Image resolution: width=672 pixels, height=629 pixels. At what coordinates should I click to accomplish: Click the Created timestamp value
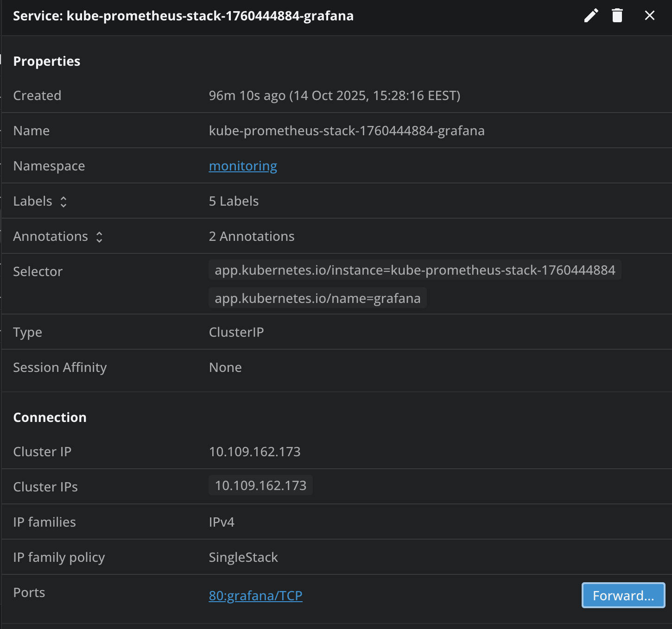[x=334, y=95]
